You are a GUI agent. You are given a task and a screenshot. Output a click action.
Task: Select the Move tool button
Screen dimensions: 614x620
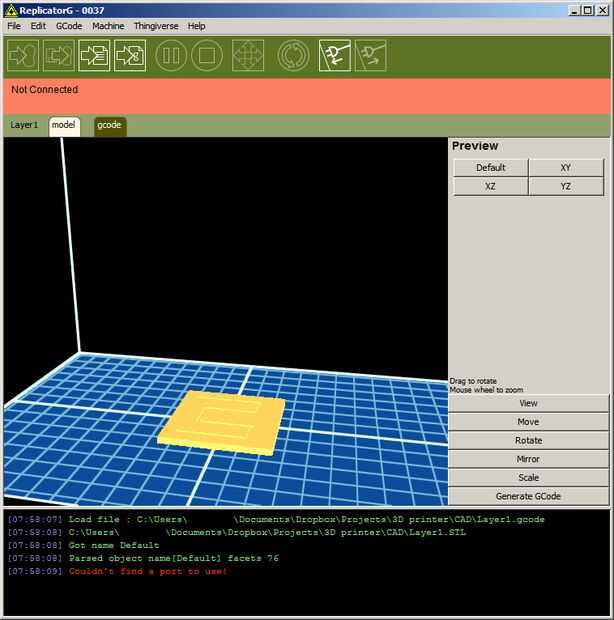[x=528, y=422]
